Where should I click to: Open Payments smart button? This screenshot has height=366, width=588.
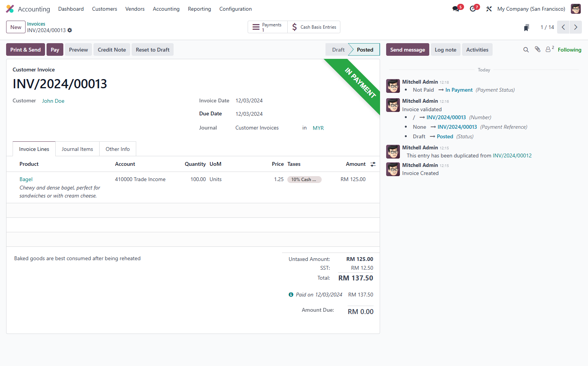click(267, 27)
